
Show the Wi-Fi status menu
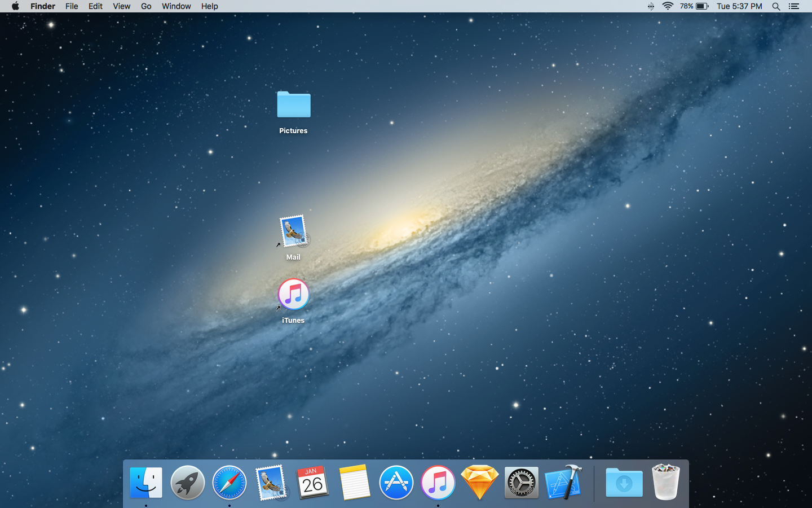point(668,6)
